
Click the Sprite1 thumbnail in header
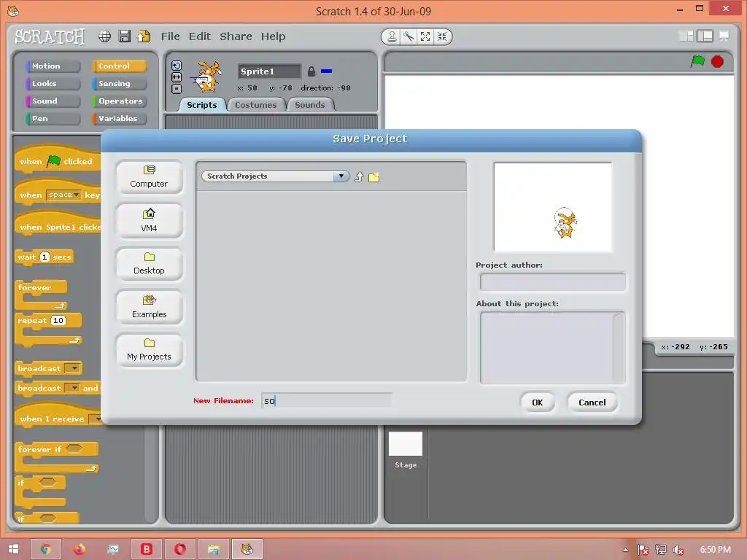coord(206,76)
